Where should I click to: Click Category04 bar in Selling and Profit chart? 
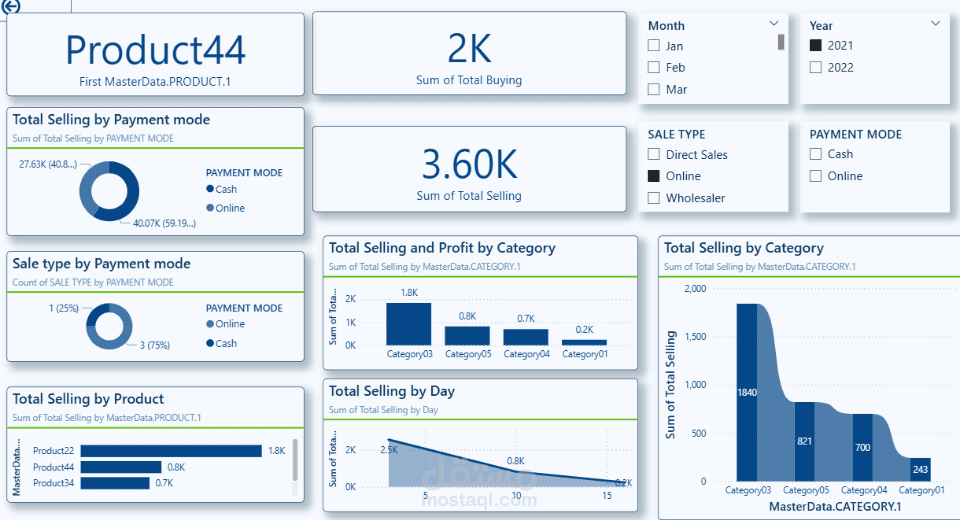coord(526,337)
